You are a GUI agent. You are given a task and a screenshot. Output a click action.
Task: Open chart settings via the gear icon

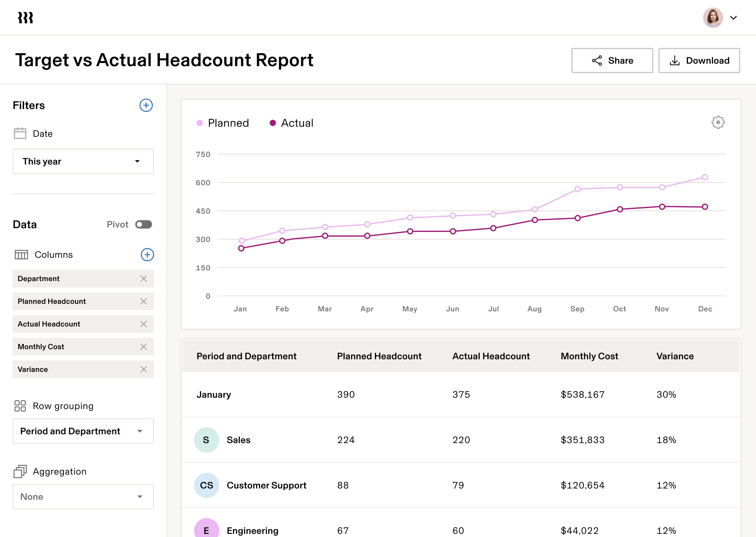[717, 122]
